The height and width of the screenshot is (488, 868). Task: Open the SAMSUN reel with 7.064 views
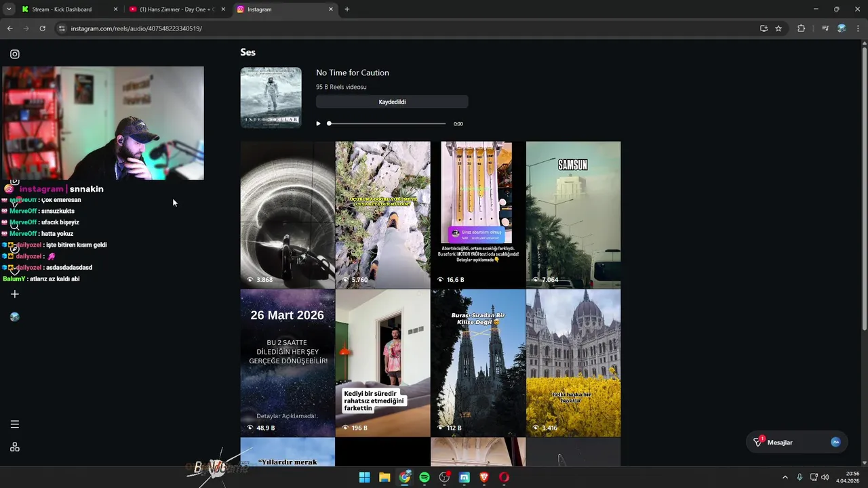574,215
